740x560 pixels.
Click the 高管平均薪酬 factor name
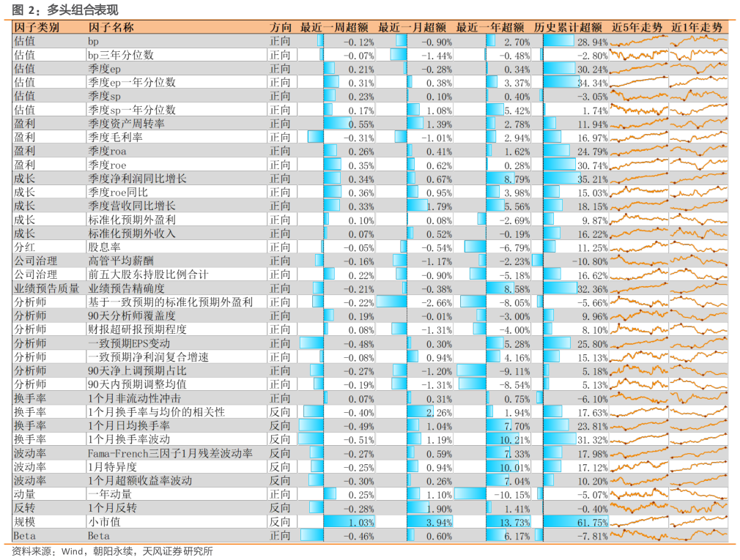tap(121, 261)
